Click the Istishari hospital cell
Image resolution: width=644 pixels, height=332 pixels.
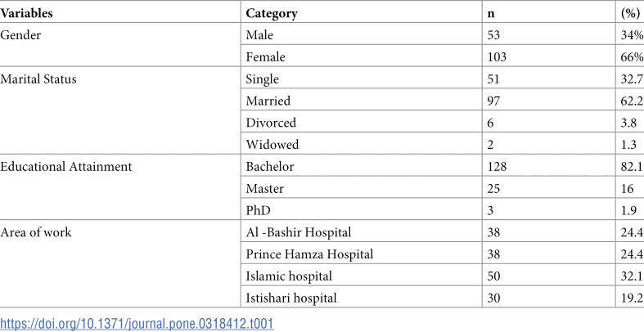(x=291, y=298)
